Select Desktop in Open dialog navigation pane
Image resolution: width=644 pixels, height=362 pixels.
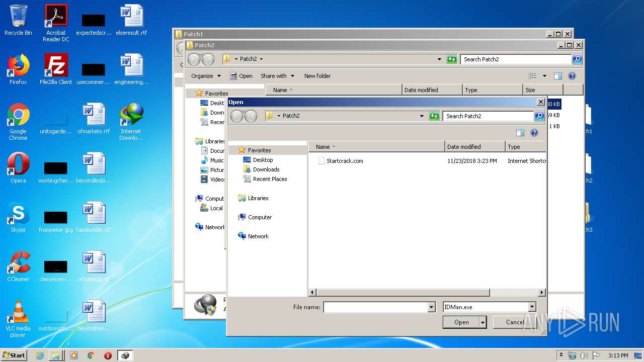[x=263, y=160]
